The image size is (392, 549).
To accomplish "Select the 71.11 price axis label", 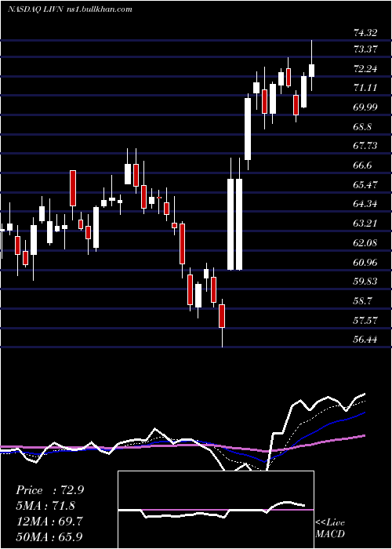I will point(365,88).
